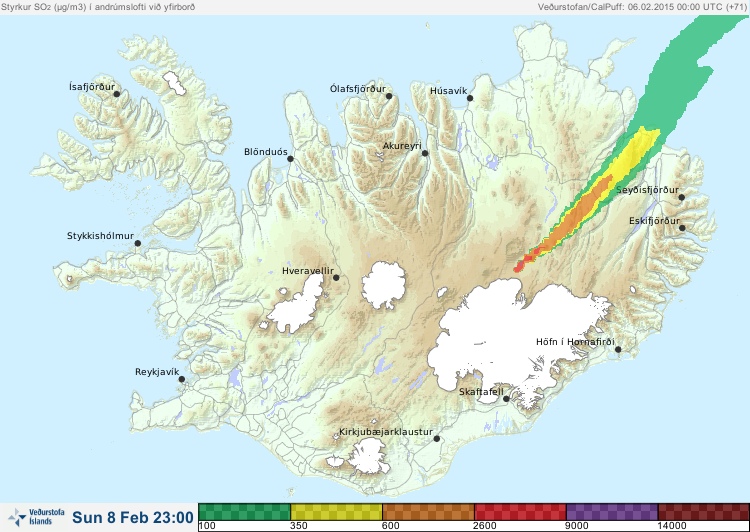Click the orange 600 legend swatch

[x=428, y=512]
